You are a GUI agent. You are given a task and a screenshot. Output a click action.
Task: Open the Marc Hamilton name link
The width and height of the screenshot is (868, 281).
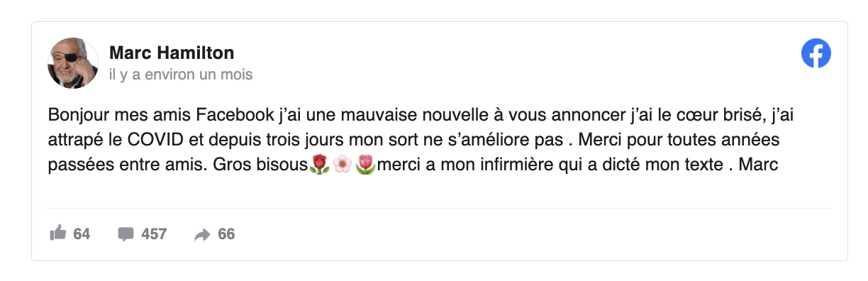point(172,53)
